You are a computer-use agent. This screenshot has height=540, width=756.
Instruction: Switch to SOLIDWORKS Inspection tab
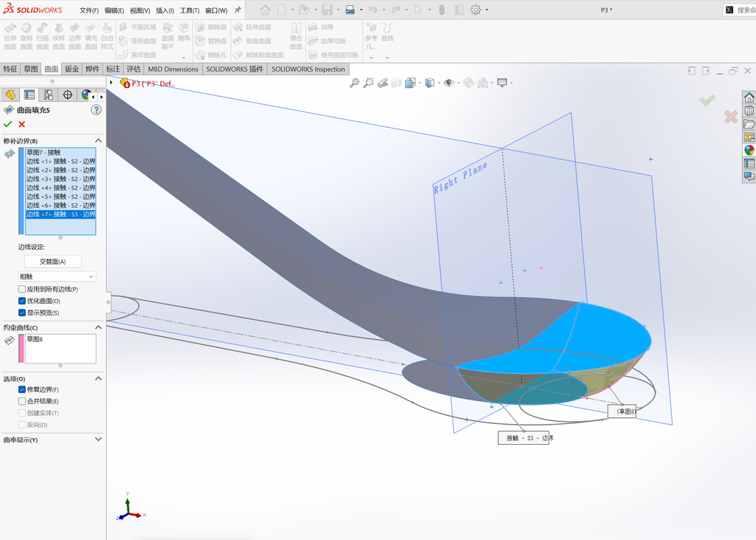(x=308, y=69)
